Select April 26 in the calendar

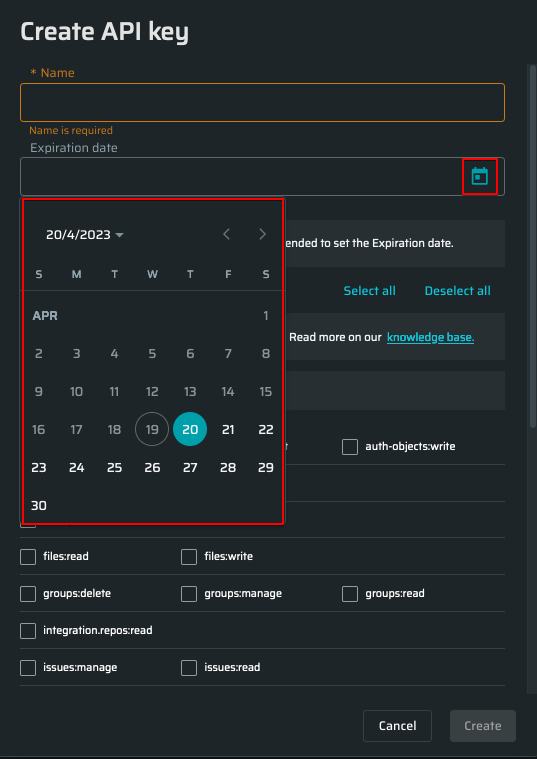tap(152, 468)
